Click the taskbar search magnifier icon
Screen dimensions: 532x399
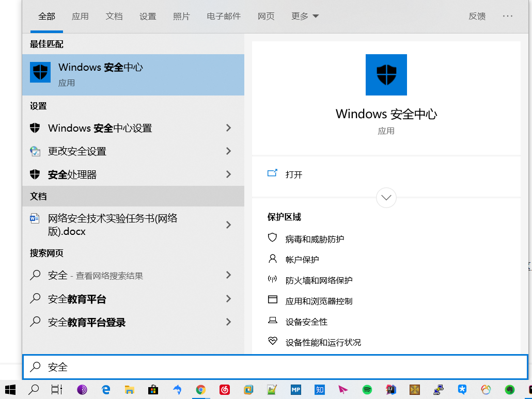point(34,390)
